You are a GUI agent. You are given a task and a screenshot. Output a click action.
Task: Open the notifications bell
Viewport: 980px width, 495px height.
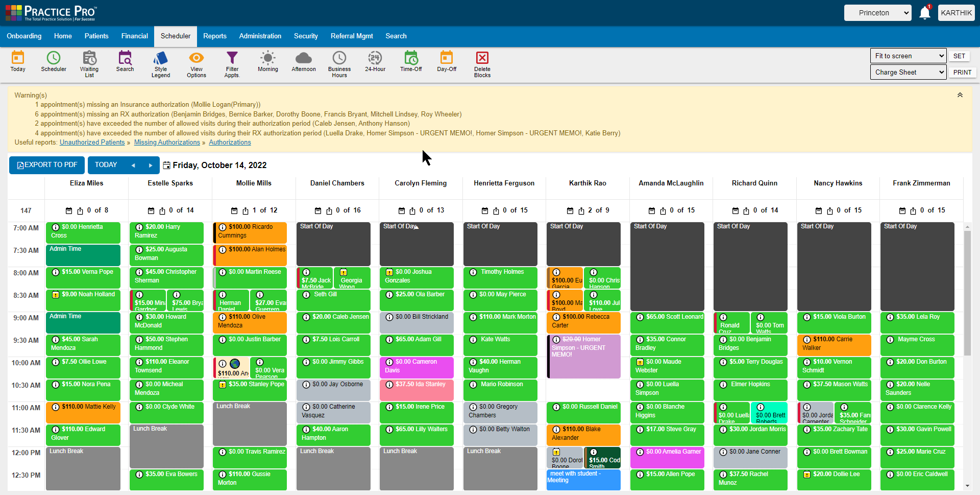[x=925, y=13]
